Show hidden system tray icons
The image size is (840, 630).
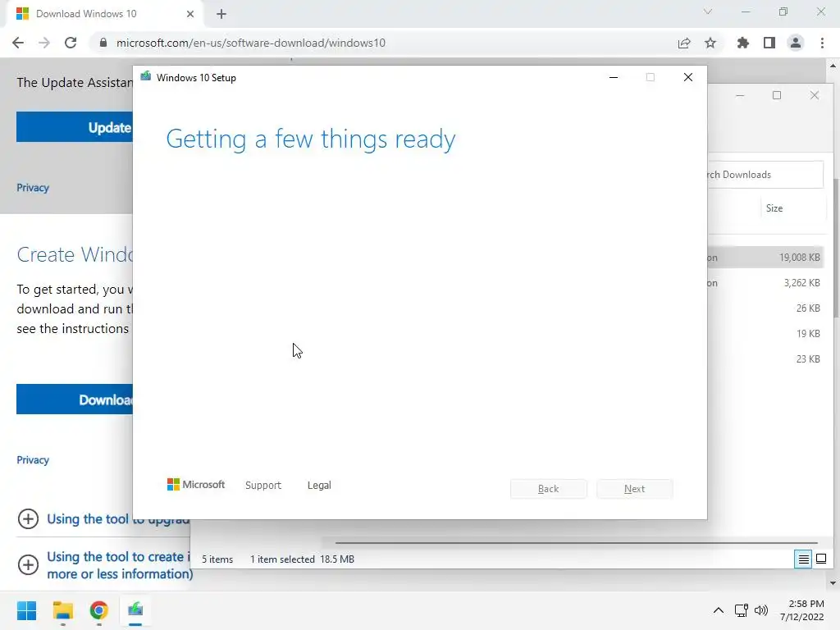click(719, 610)
